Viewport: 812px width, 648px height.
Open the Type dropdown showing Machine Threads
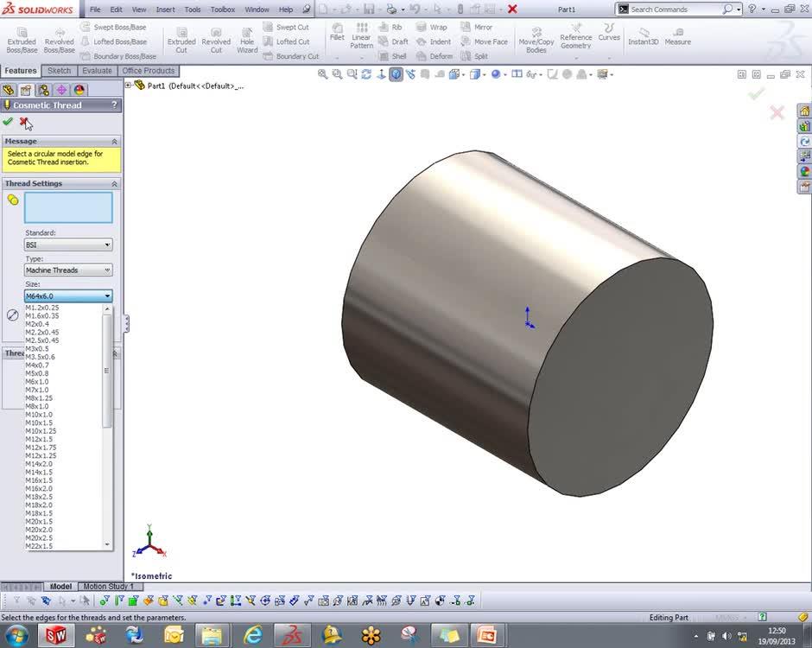pyautogui.click(x=68, y=270)
